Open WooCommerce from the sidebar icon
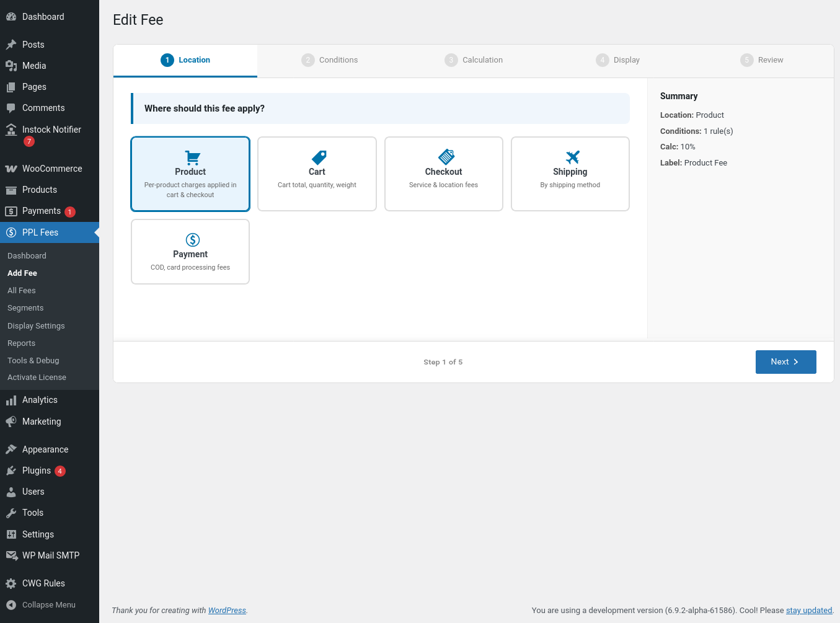Image resolution: width=840 pixels, height=623 pixels. click(x=11, y=169)
